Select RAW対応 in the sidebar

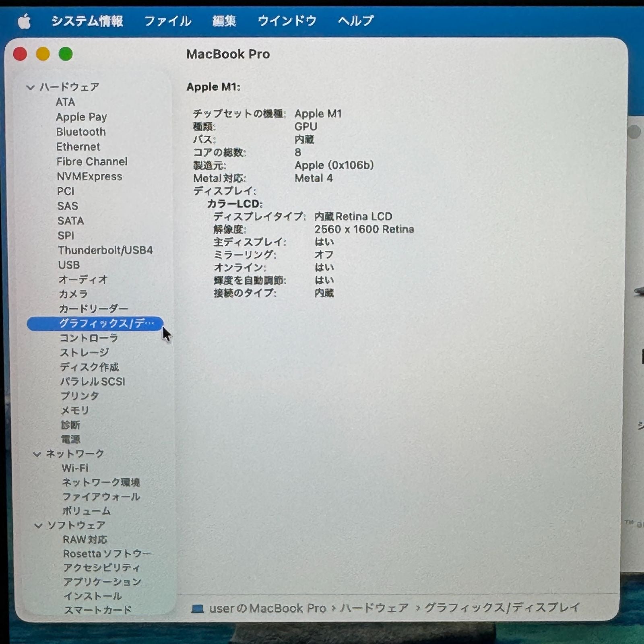85,540
